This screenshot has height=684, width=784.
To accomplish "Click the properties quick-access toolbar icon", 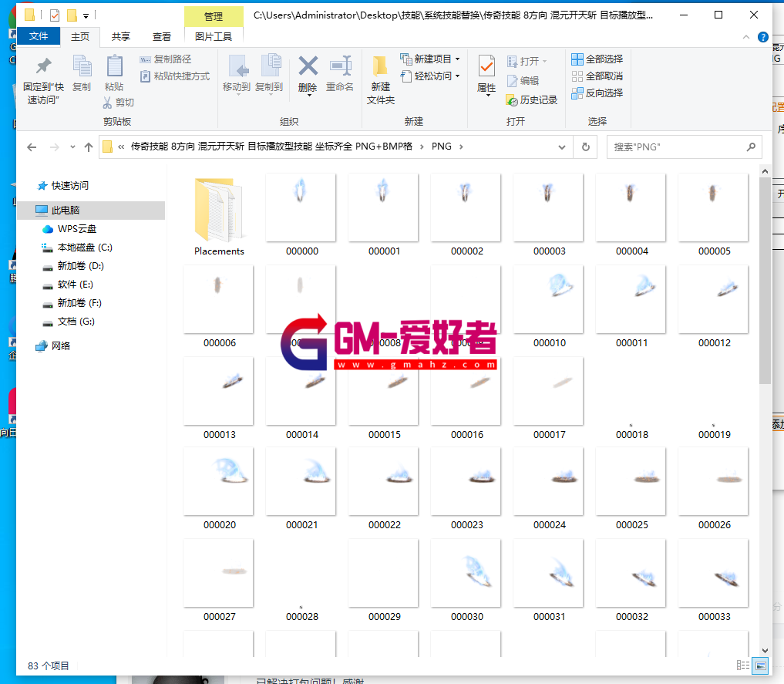I will coord(55,15).
